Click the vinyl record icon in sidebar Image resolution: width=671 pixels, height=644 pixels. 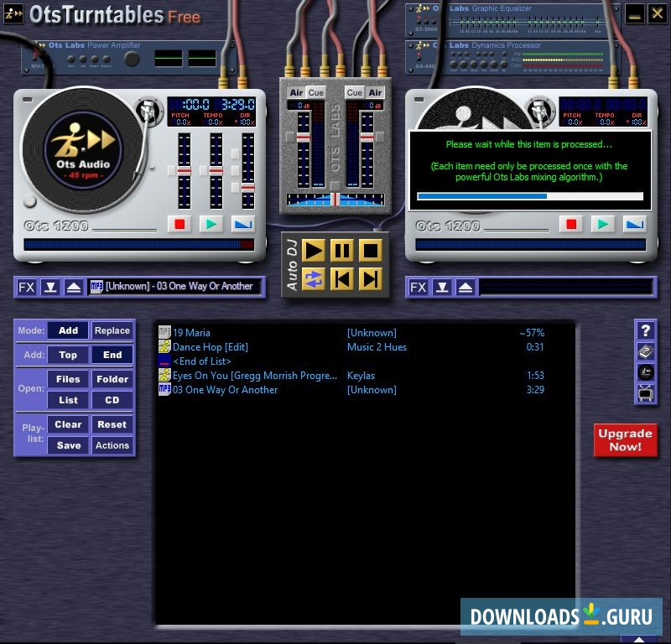[645, 372]
